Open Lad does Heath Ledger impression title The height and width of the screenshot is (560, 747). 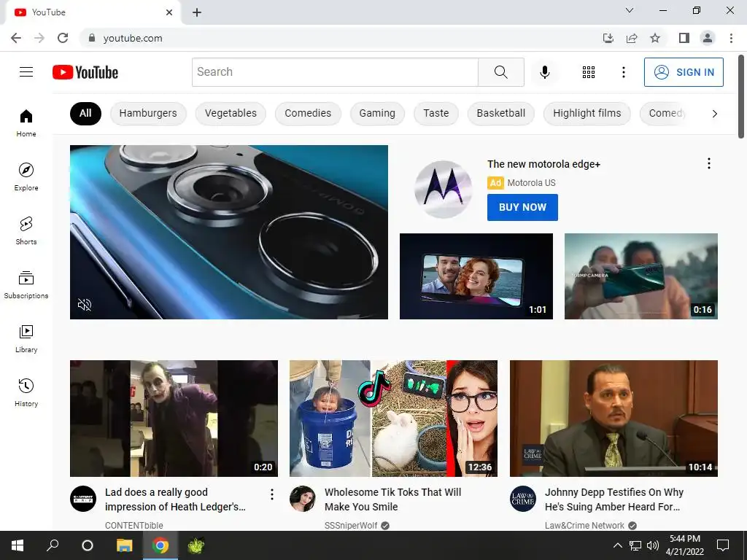click(175, 499)
